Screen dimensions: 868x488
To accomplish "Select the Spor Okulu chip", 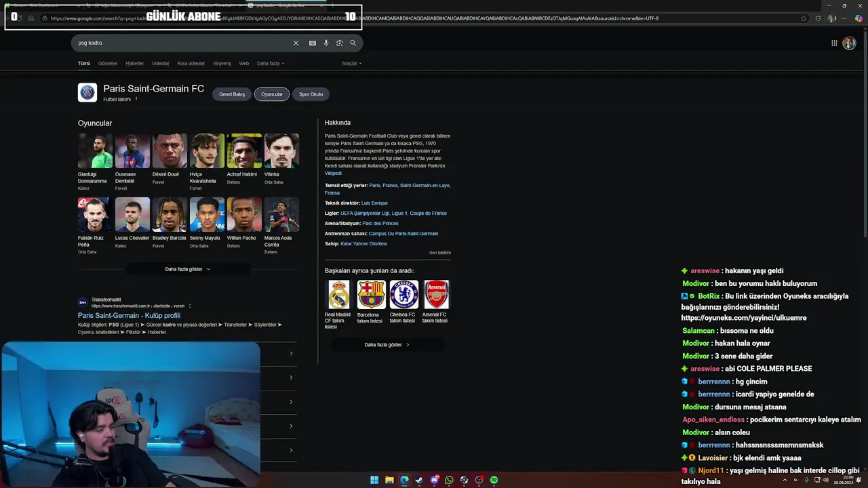I will coord(311,94).
